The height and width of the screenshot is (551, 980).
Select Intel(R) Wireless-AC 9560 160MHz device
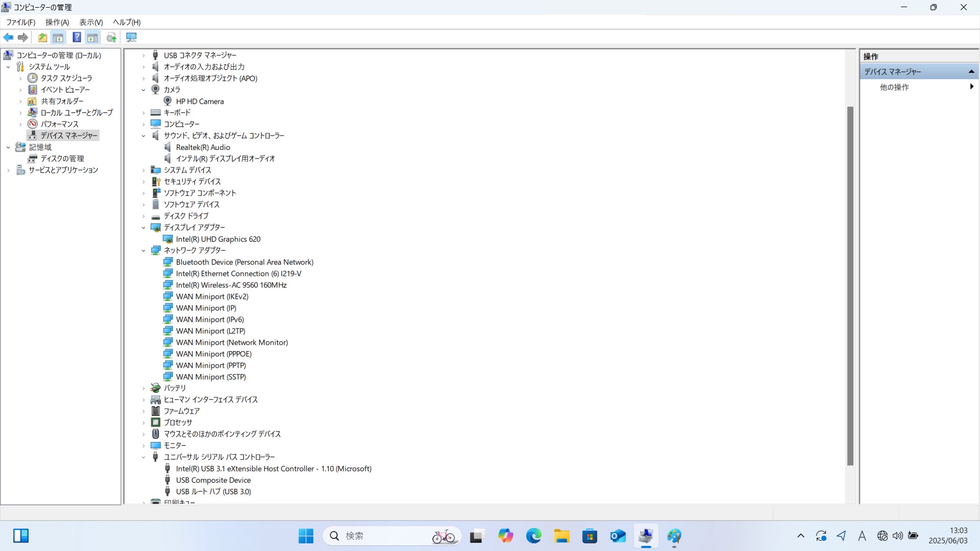coord(231,285)
